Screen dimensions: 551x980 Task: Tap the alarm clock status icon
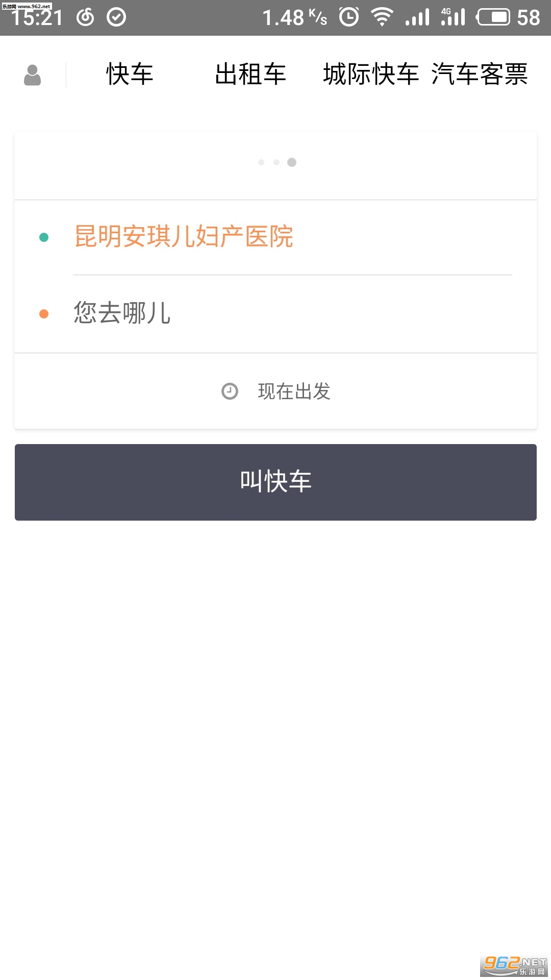click(349, 17)
